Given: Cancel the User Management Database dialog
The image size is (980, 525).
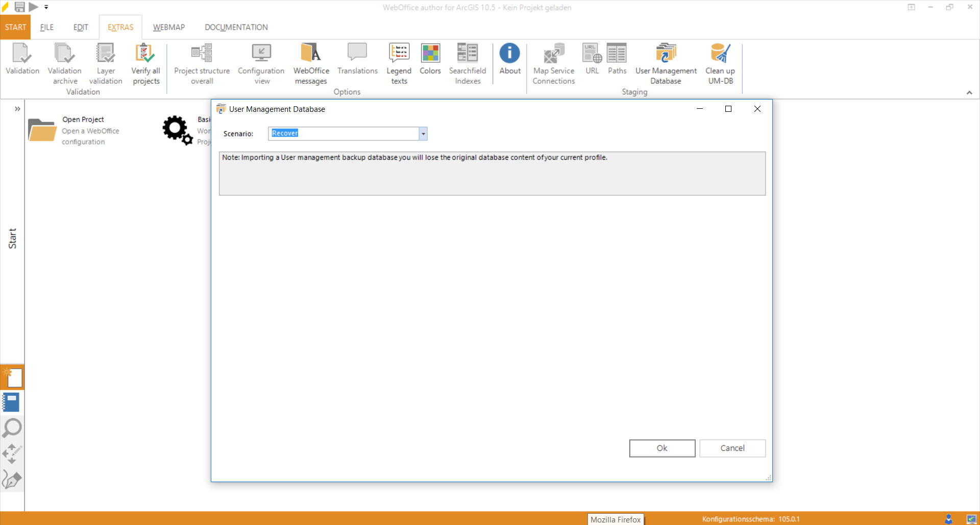Looking at the screenshot, I should (732, 448).
